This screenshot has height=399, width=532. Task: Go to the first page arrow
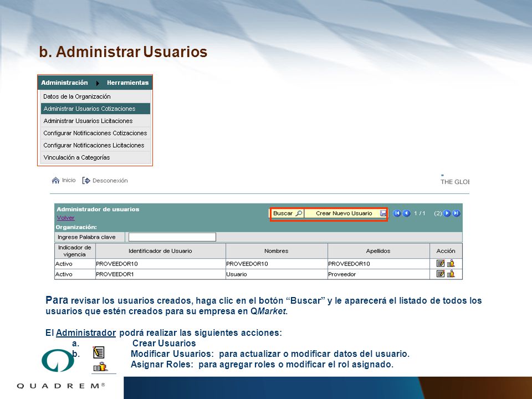(397, 213)
